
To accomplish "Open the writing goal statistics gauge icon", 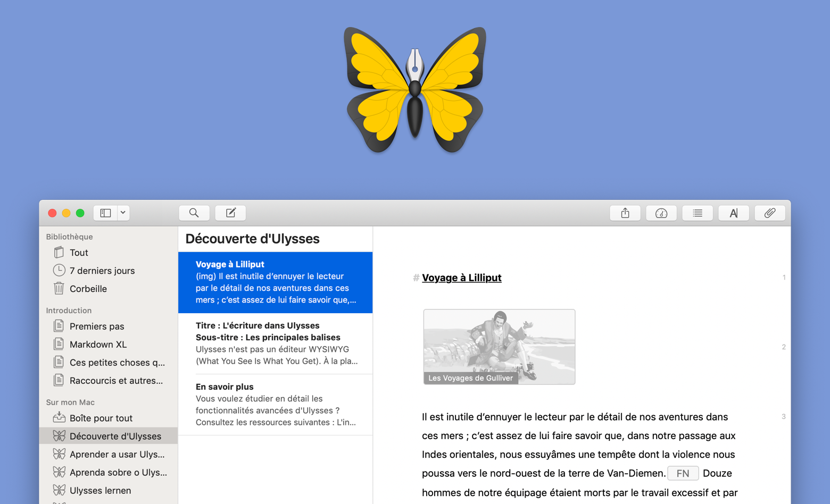I will (x=661, y=213).
